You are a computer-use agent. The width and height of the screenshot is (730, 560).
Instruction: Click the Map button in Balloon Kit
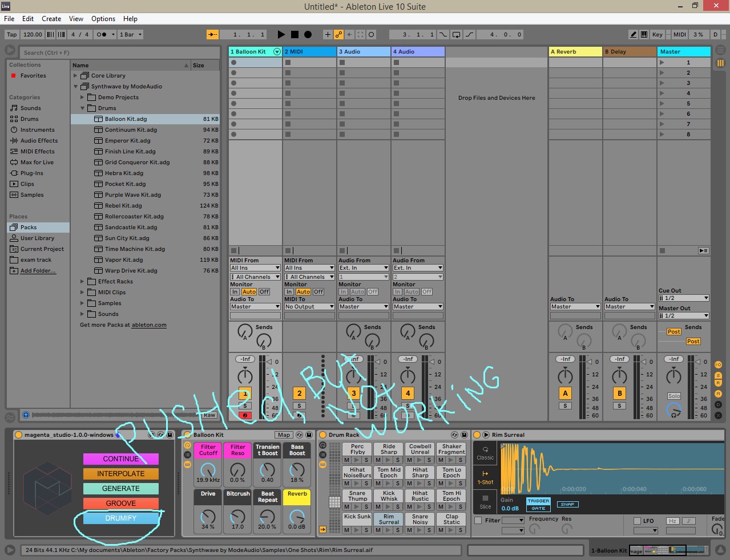click(x=284, y=435)
